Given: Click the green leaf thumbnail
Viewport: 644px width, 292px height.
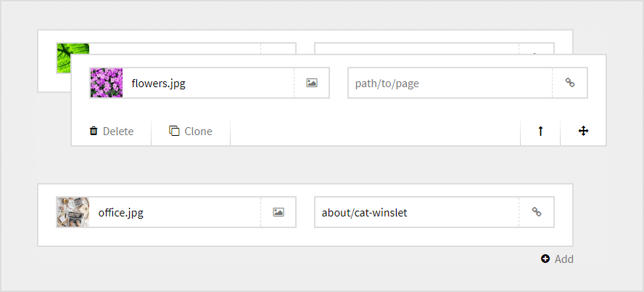Looking at the screenshot, I should 73,49.
